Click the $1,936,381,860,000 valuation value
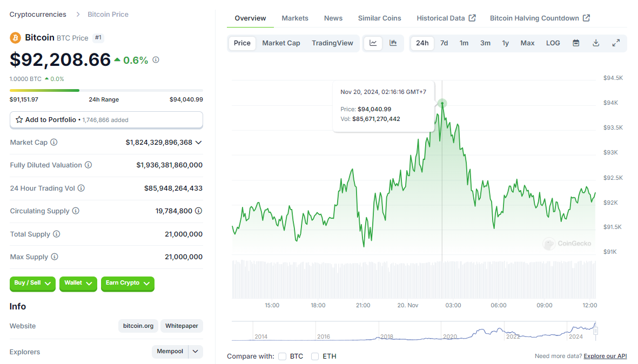638x364 pixels. (x=169, y=165)
